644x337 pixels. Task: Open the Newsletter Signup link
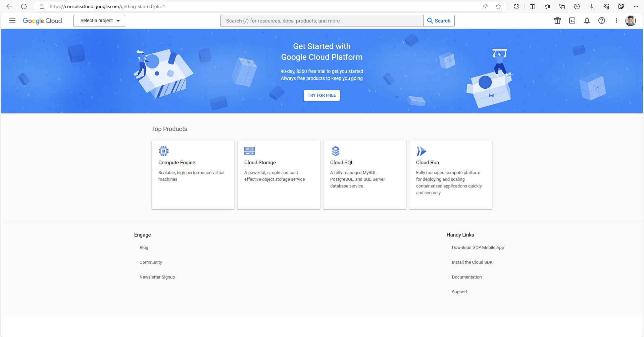(157, 277)
